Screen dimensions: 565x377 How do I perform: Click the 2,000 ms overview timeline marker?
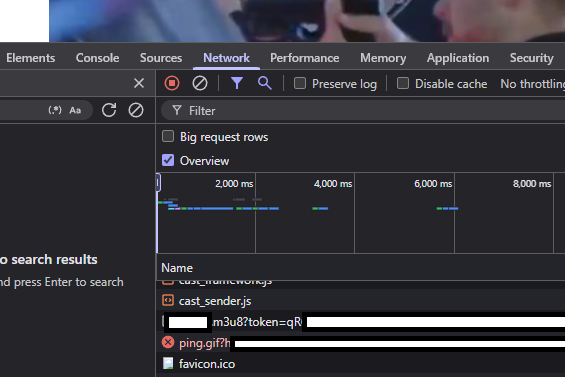pos(234,183)
